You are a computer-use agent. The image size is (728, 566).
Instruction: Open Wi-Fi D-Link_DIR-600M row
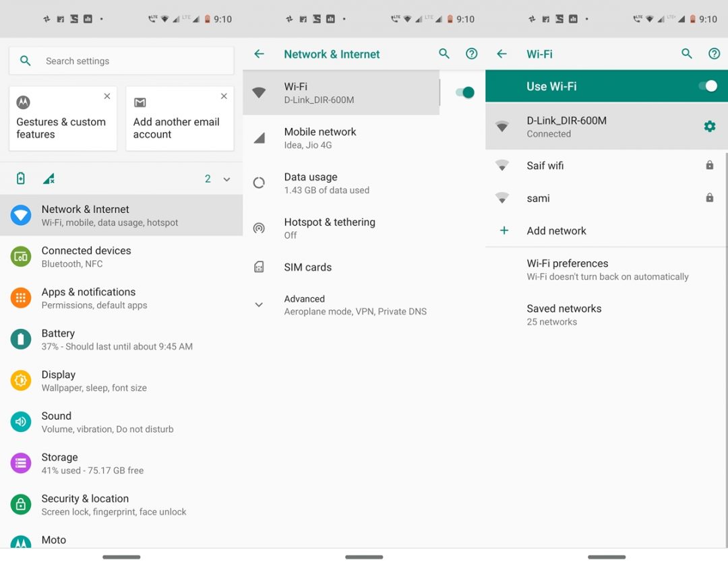pos(341,92)
